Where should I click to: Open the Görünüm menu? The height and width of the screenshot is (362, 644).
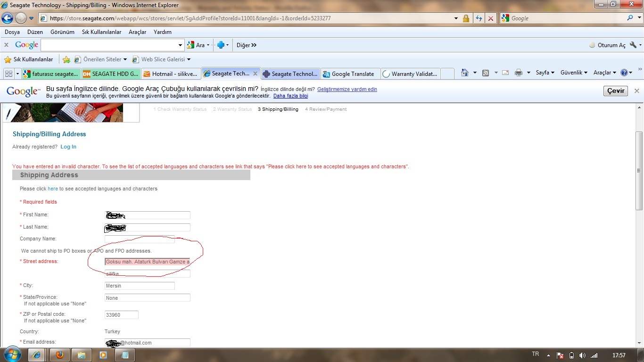(62, 32)
